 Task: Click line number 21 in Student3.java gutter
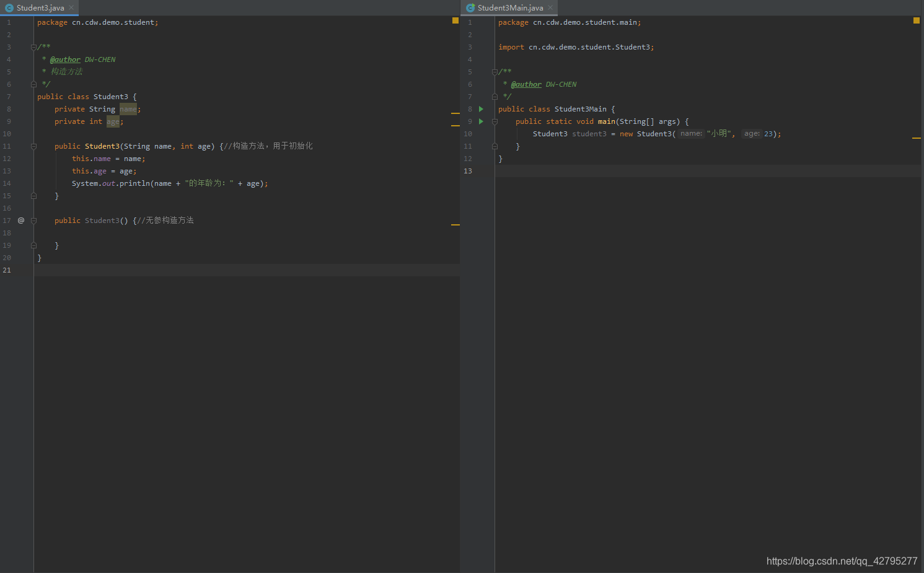(x=7, y=270)
